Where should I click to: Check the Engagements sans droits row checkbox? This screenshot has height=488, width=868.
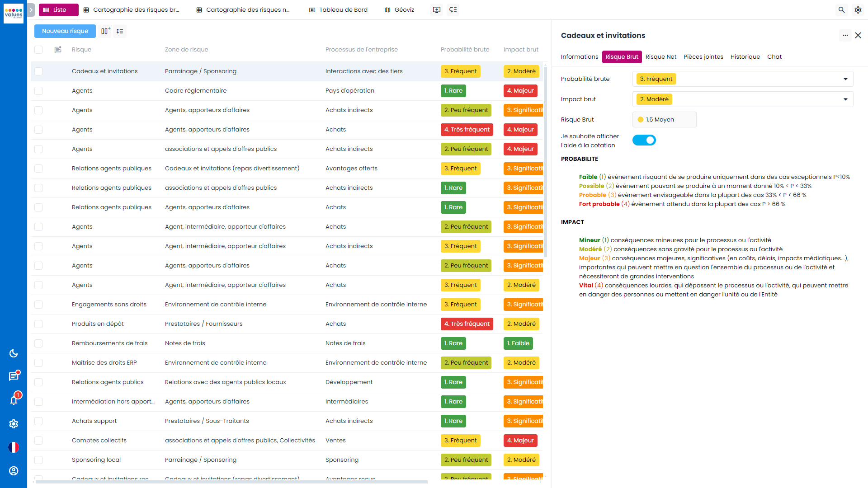[x=38, y=305]
